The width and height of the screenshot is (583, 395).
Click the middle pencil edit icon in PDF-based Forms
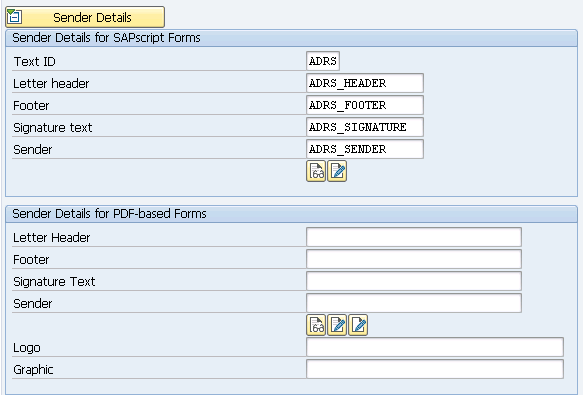[337, 325]
